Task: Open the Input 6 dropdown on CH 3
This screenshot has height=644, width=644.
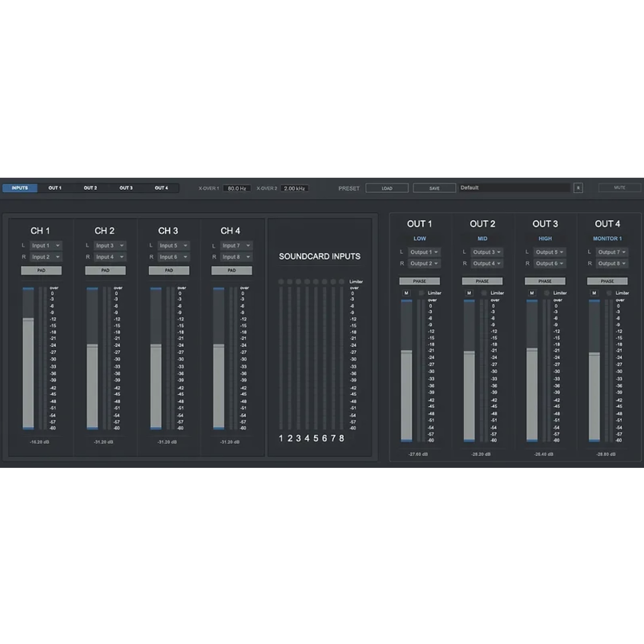Action: (x=174, y=257)
